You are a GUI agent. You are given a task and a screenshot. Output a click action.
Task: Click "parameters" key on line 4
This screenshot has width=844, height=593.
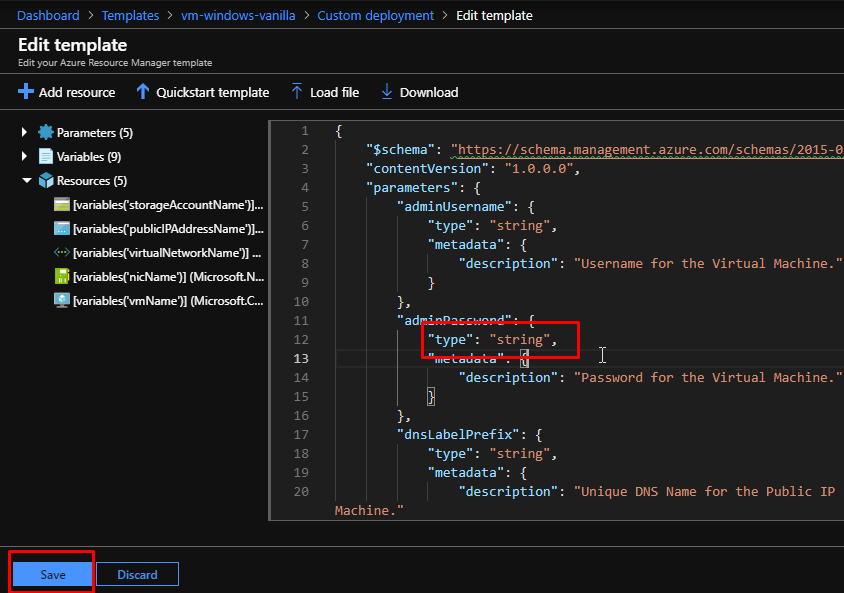(x=412, y=187)
